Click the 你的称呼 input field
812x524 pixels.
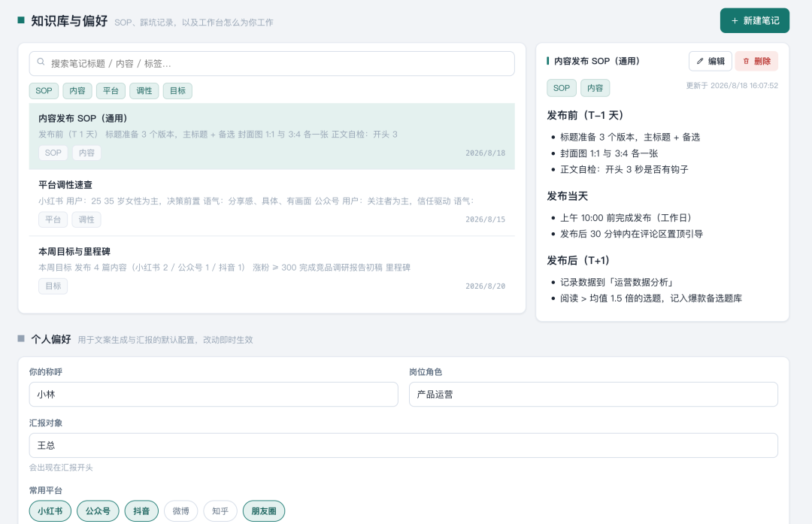214,395
